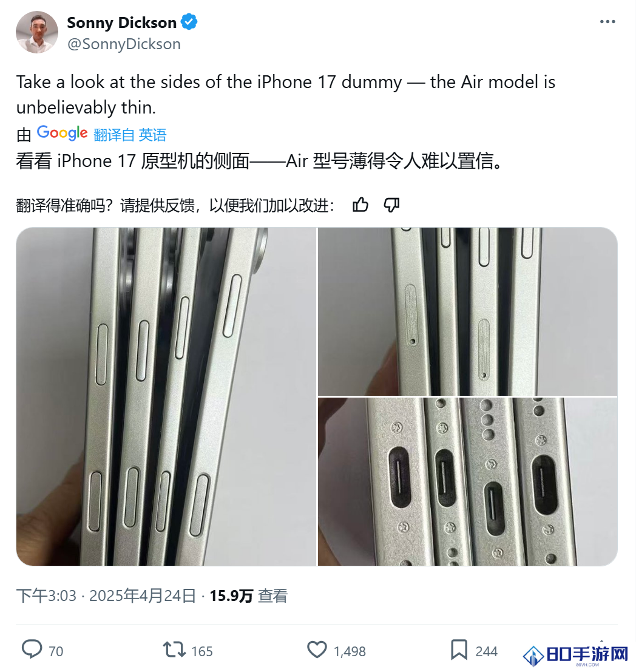The width and height of the screenshot is (636, 672).
Task: Bookmark this tweet
Action: click(459, 650)
